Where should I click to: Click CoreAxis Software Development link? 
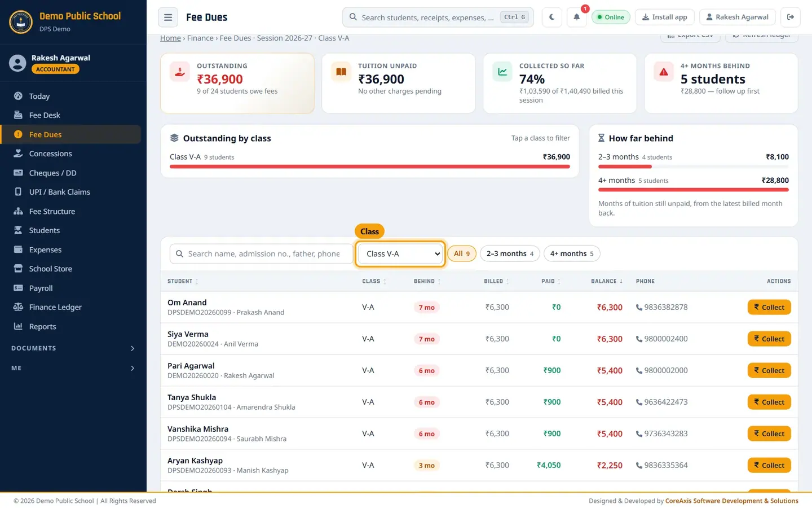(732, 501)
